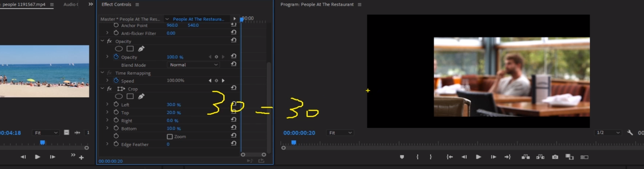The width and height of the screenshot is (644, 169).
Task: Open Program monitor Fit zoom dropdown
Action: click(x=340, y=133)
